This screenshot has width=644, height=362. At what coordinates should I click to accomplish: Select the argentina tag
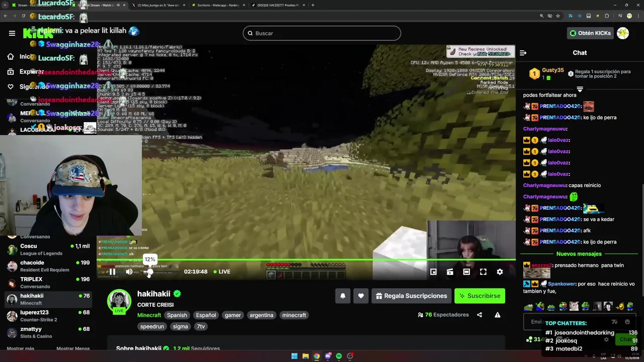(x=262, y=315)
